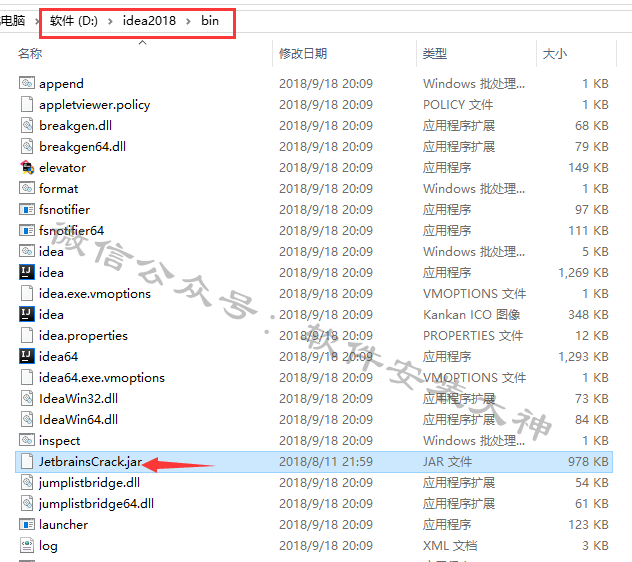Expand the chevron after idea2018 in path
Image resolution: width=632 pixels, height=562 pixels.
(x=188, y=21)
